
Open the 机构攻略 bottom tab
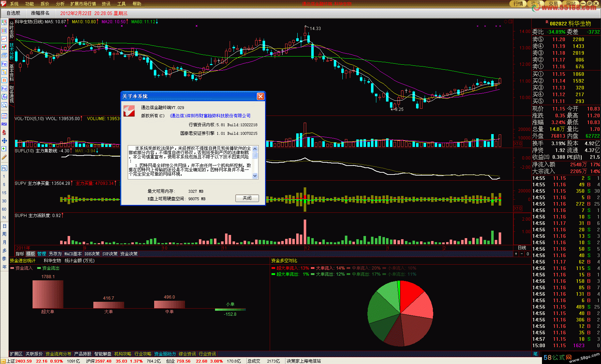point(123,354)
